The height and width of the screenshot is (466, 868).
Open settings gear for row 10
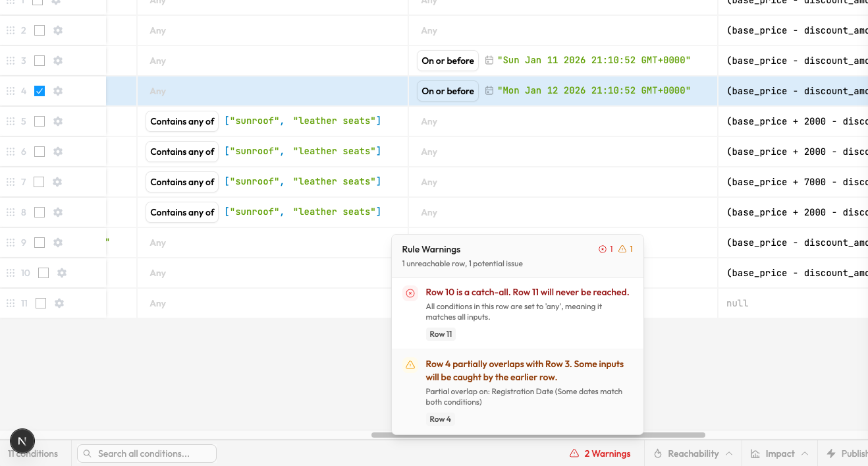click(x=62, y=273)
